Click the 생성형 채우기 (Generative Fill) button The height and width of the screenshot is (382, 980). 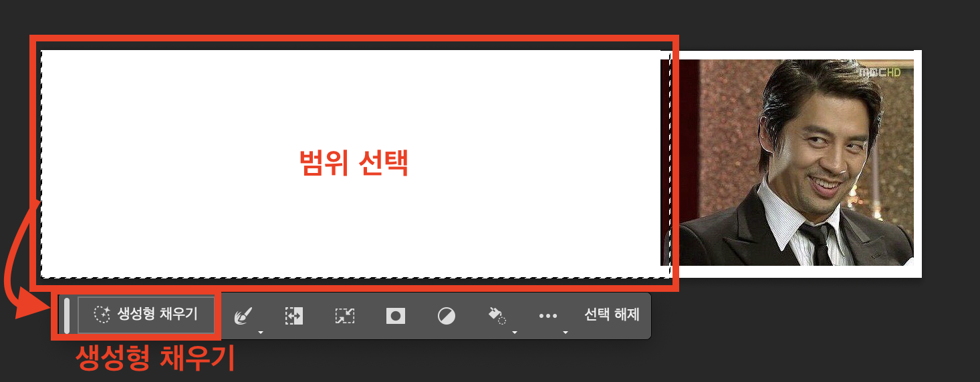[x=146, y=315]
